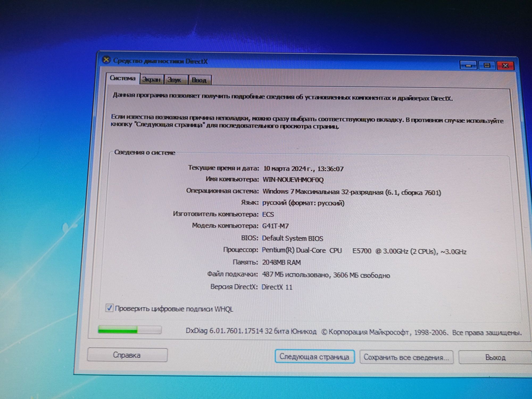Click the Справка button
The image size is (532, 399).
[127, 355]
